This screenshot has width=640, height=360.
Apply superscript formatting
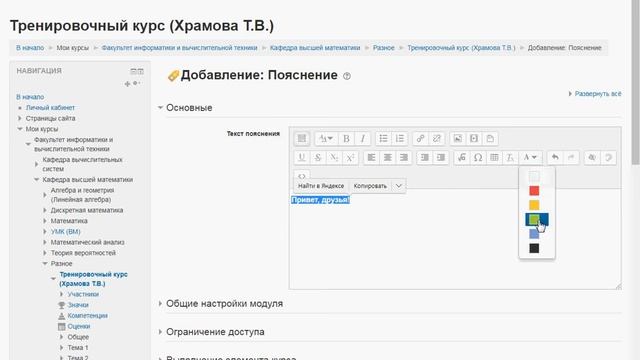[350, 158]
